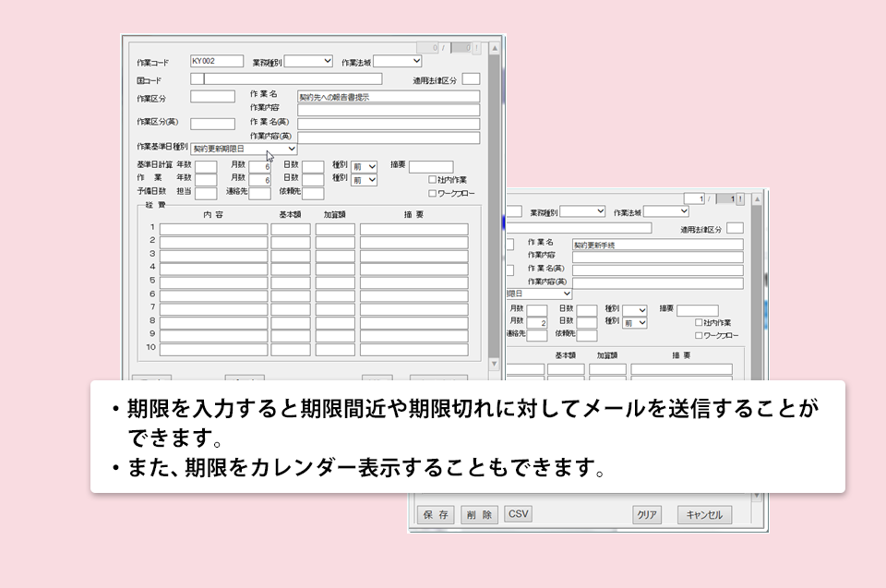Open 作業 row 種別 dropdown in KY002 window
This screenshot has height=588, width=886.
tap(364, 180)
